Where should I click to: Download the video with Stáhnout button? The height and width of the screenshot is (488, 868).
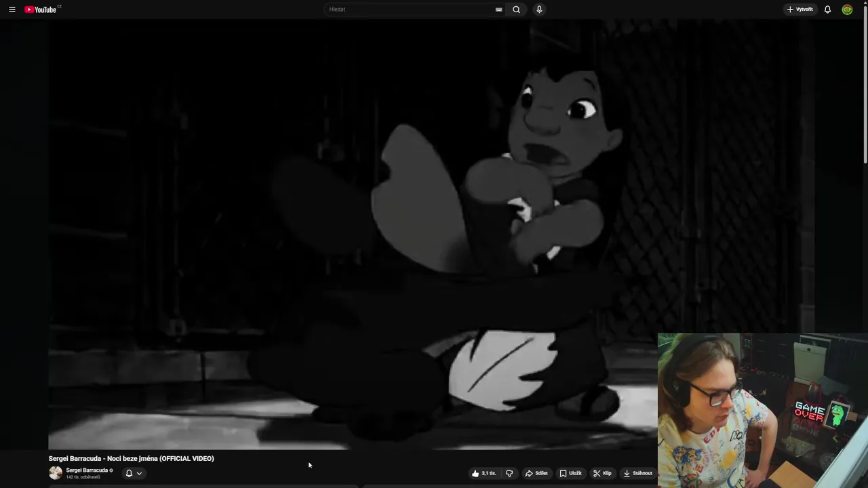(x=637, y=473)
